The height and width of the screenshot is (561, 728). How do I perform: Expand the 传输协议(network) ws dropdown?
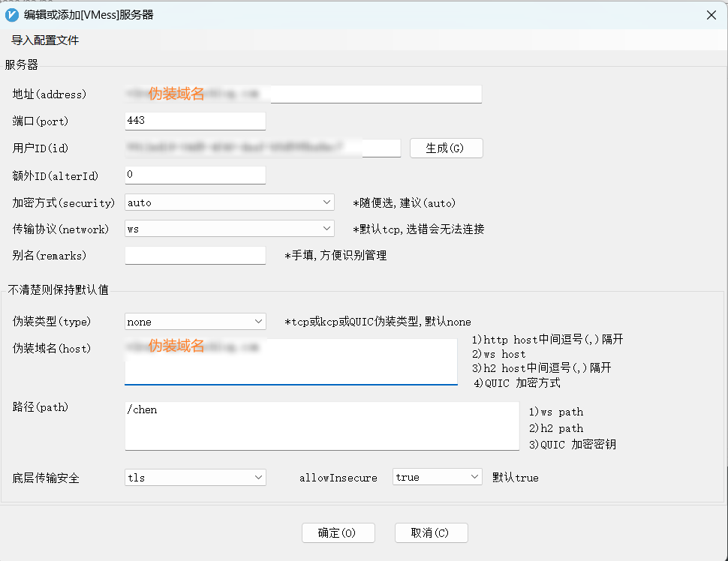point(229,229)
